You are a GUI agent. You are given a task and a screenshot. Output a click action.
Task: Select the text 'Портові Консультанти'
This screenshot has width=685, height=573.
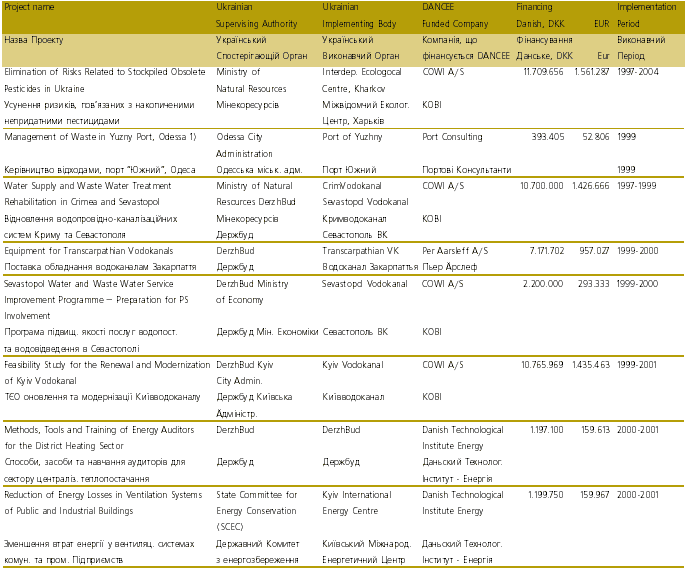tap(466, 169)
